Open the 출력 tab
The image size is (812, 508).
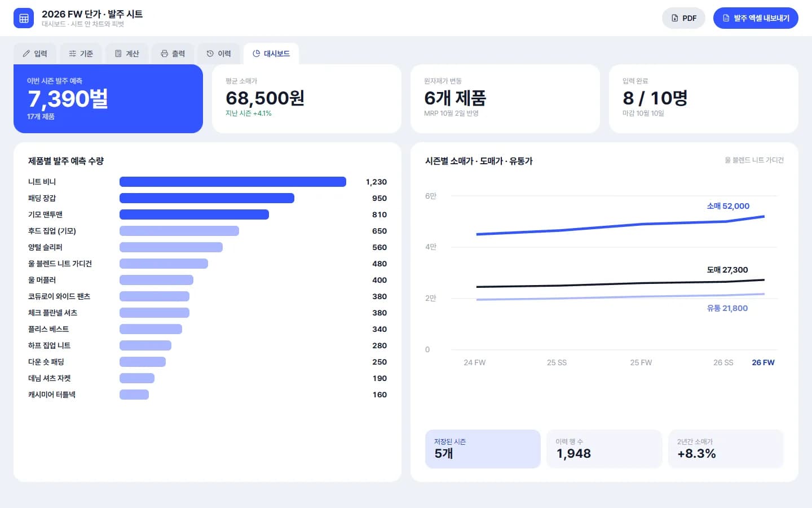[x=173, y=54]
